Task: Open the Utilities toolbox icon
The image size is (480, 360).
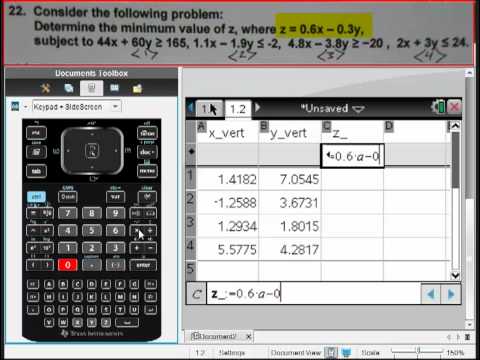Action: click(114, 88)
